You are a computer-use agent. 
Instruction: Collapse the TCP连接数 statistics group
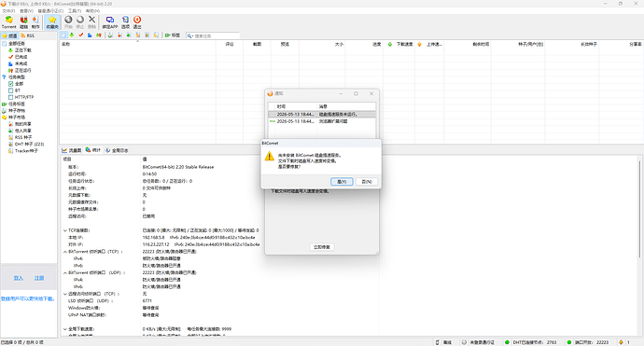pos(65,230)
